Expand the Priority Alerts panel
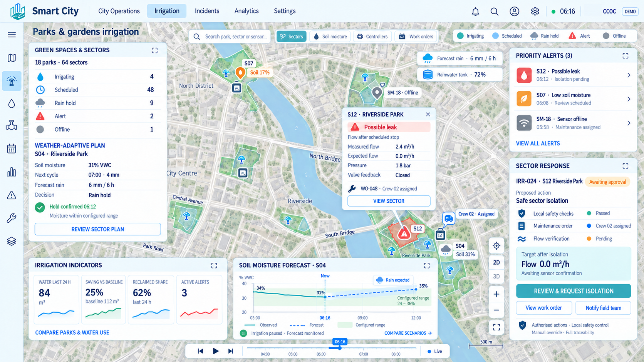644x362 pixels. point(626,56)
